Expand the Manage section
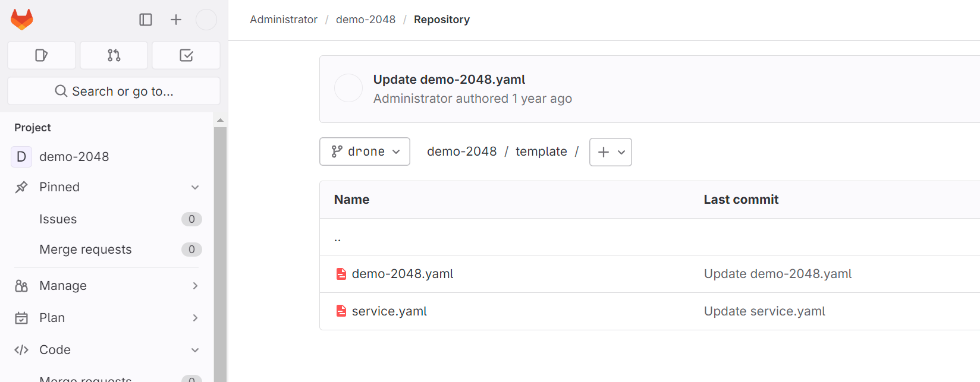The image size is (980, 382). [195, 286]
